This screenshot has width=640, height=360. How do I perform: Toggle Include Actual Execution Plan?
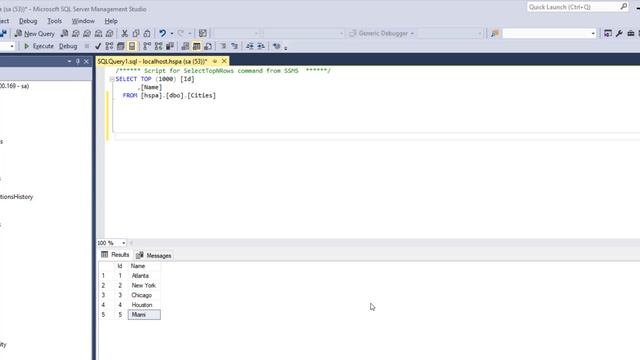[147, 46]
